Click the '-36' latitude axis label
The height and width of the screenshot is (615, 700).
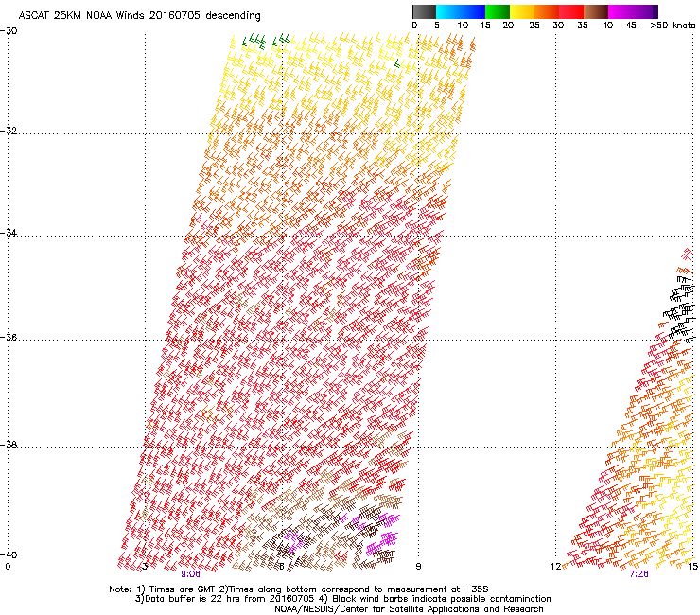pyautogui.click(x=9, y=337)
